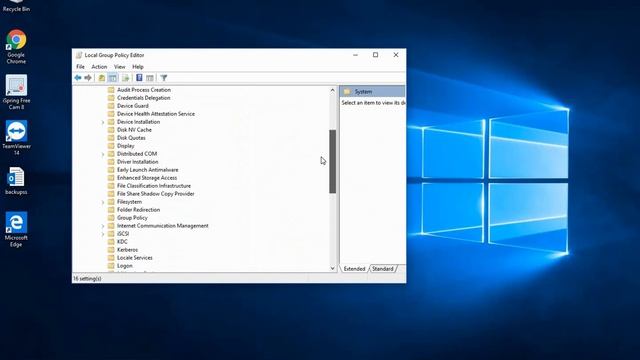
Task: Expand Internet Communication Management node
Action: click(x=103, y=226)
